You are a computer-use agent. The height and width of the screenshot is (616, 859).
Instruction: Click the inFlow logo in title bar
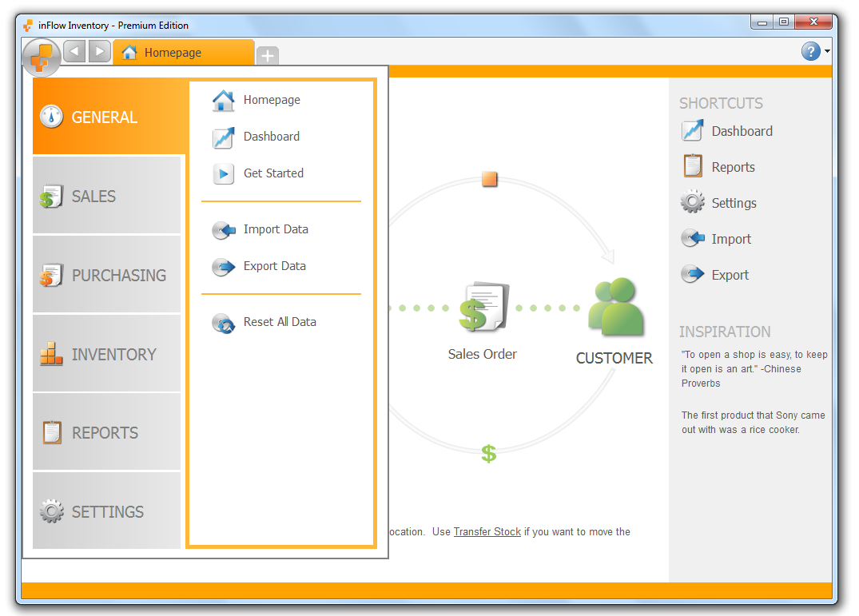coord(29,26)
